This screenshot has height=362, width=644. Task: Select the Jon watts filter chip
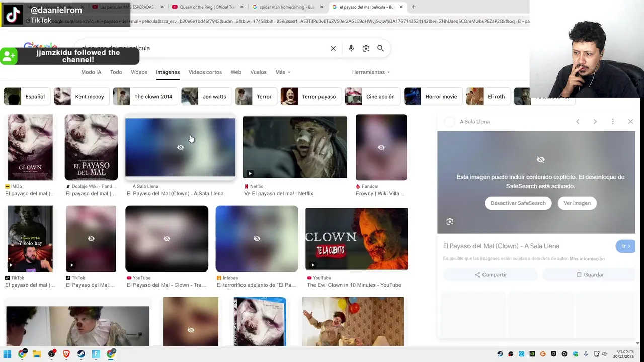pos(207,97)
